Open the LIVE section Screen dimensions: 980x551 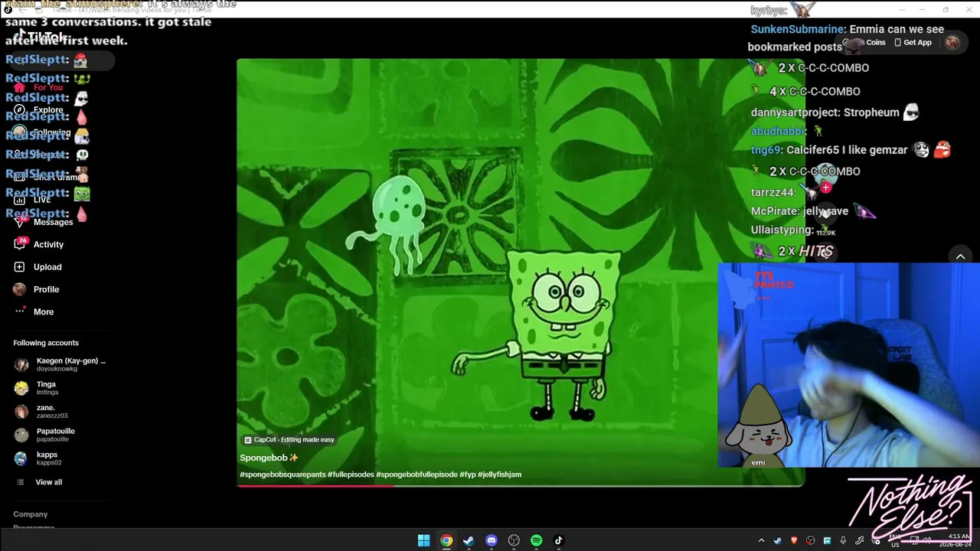(42, 200)
